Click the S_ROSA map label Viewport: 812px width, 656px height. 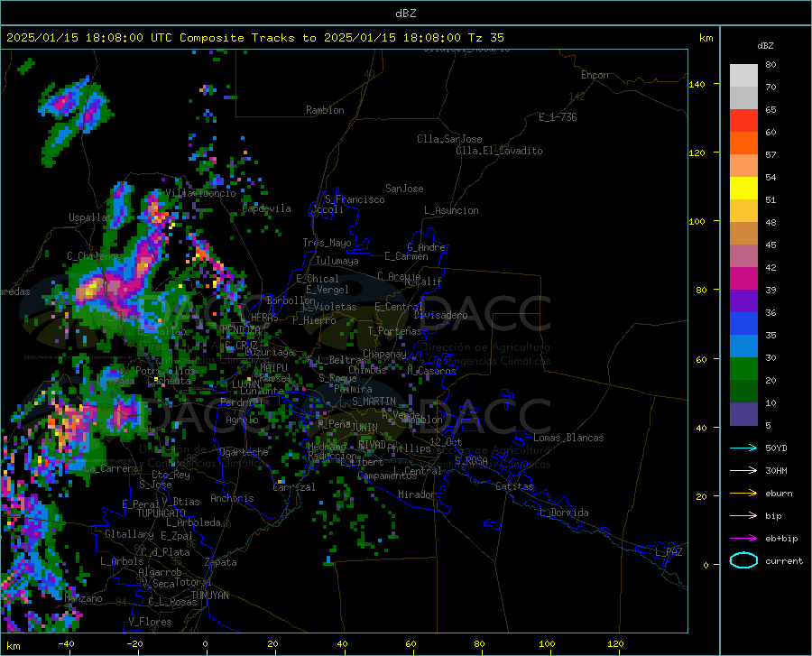tap(471, 460)
